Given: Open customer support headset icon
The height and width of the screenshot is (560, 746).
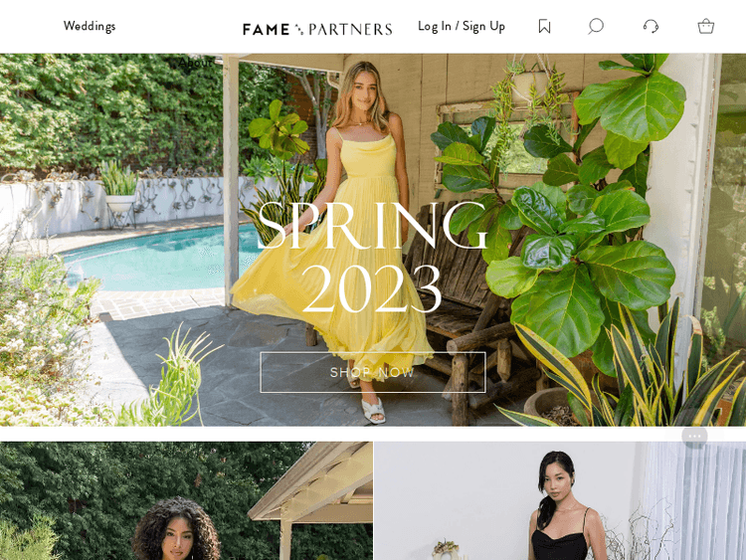Looking at the screenshot, I should pos(651,26).
